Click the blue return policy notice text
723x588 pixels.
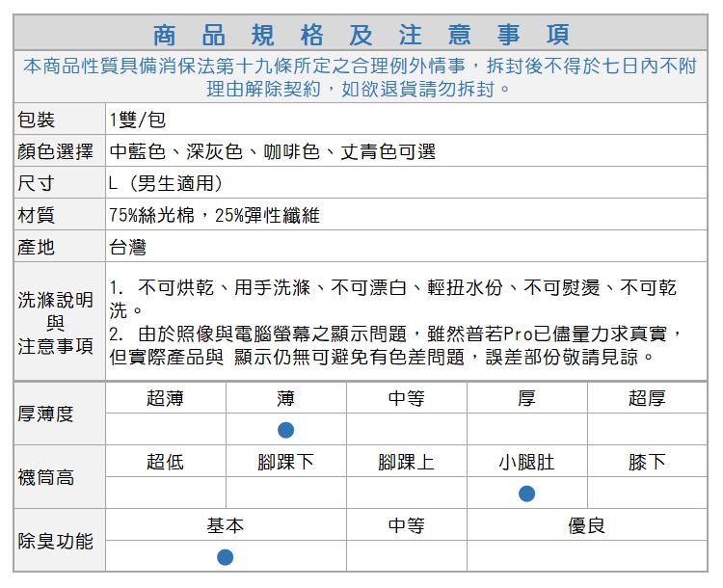point(361,77)
